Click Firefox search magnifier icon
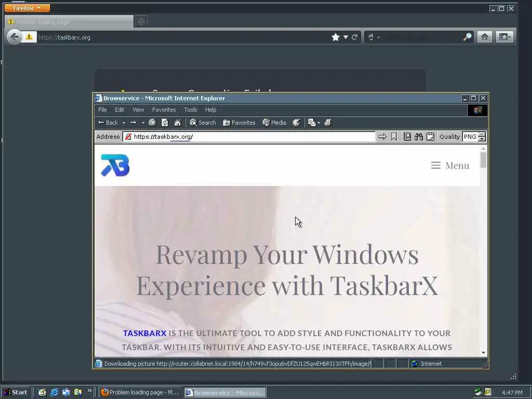The width and height of the screenshot is (532, 399). (467, 37)
